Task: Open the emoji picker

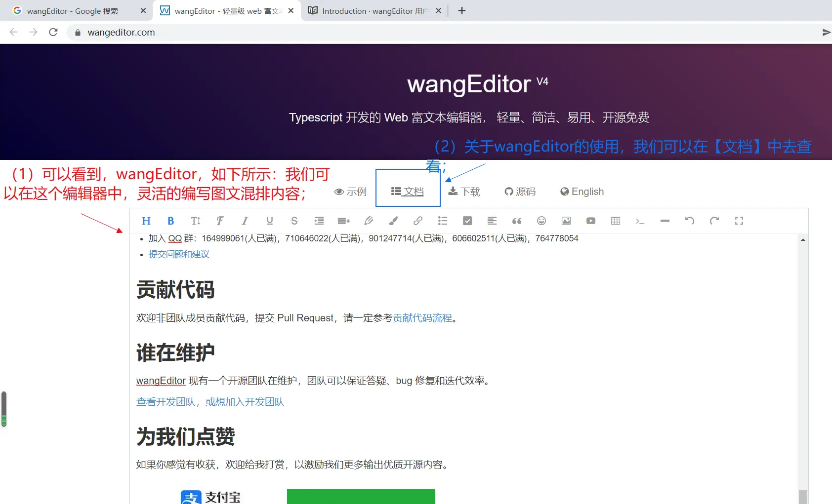Action: (x=541, y=221)
